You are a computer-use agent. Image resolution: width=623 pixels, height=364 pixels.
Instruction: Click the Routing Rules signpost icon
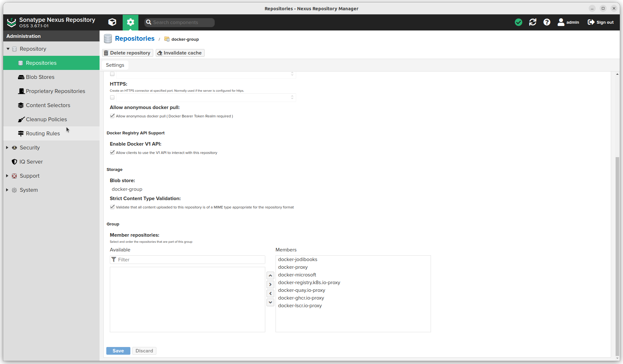tap(21, 133)
